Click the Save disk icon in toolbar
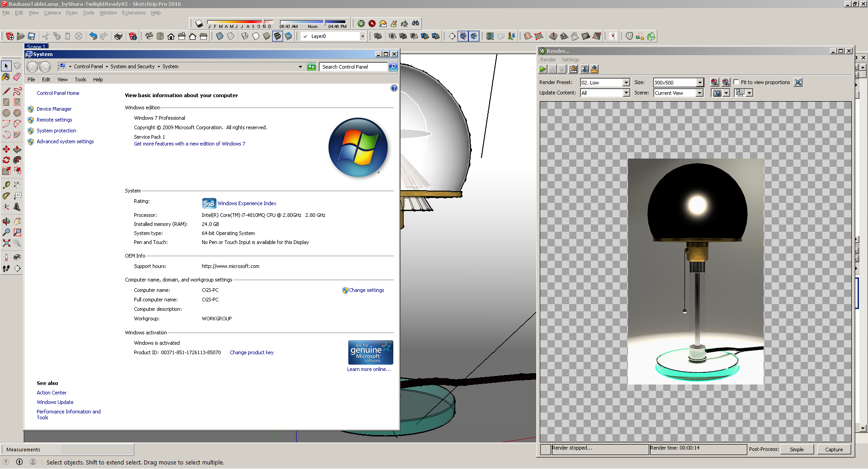 [x=32, y=36]
